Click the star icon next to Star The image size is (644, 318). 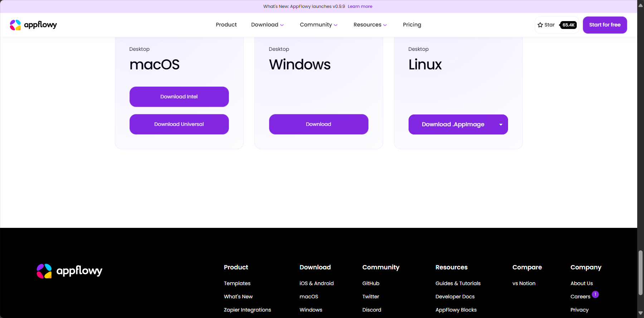tap(540, 25)
